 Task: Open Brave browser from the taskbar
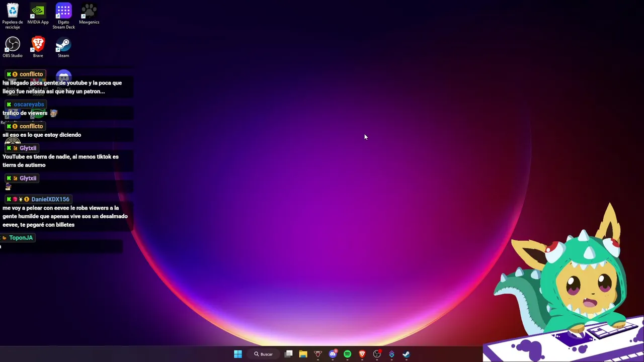pyautogui.click(x=362, y=354)
